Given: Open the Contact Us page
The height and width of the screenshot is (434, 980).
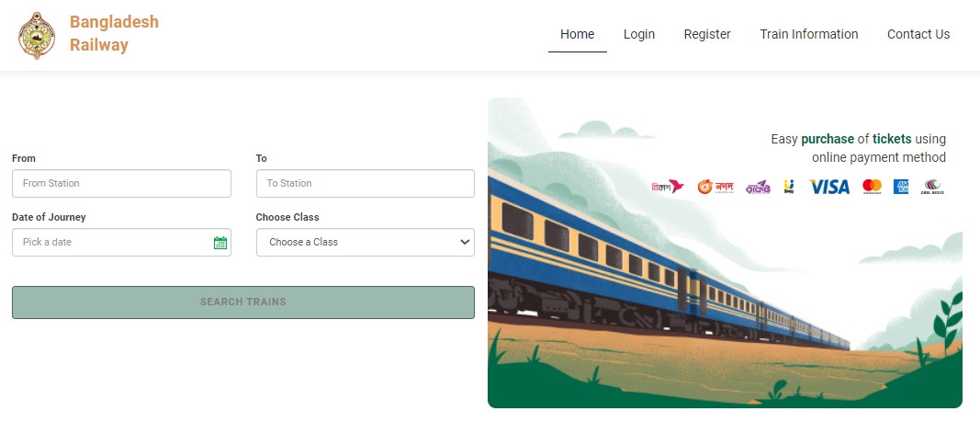Looking at the screenshot, I should (x=918, y=35).
